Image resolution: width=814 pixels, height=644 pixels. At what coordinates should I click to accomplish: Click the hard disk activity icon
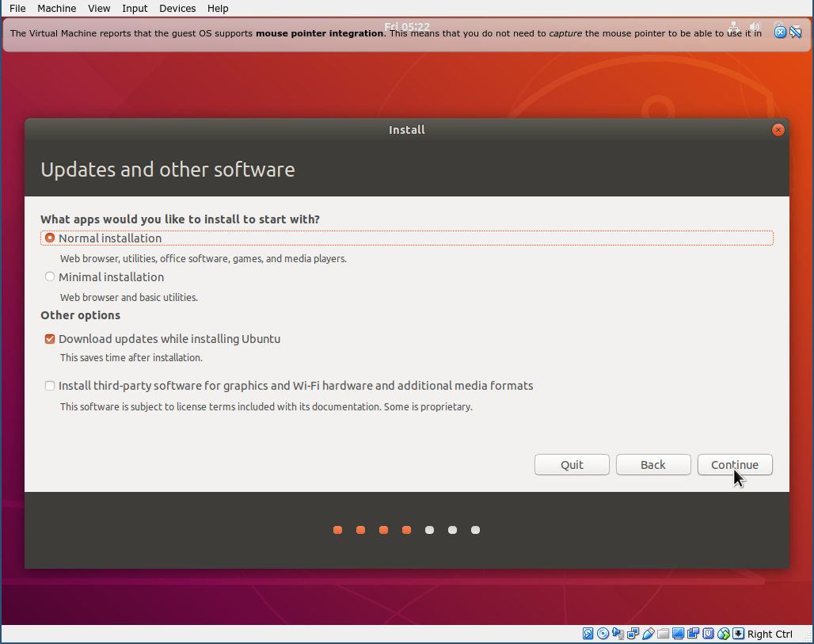pyautogui.click(x=588, y=634)
